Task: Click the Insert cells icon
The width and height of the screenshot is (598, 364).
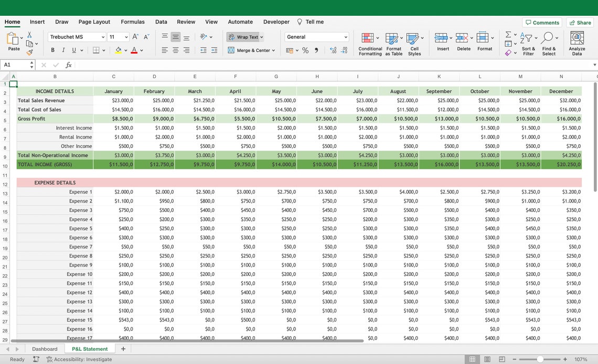Action: (x=441, y=38)
